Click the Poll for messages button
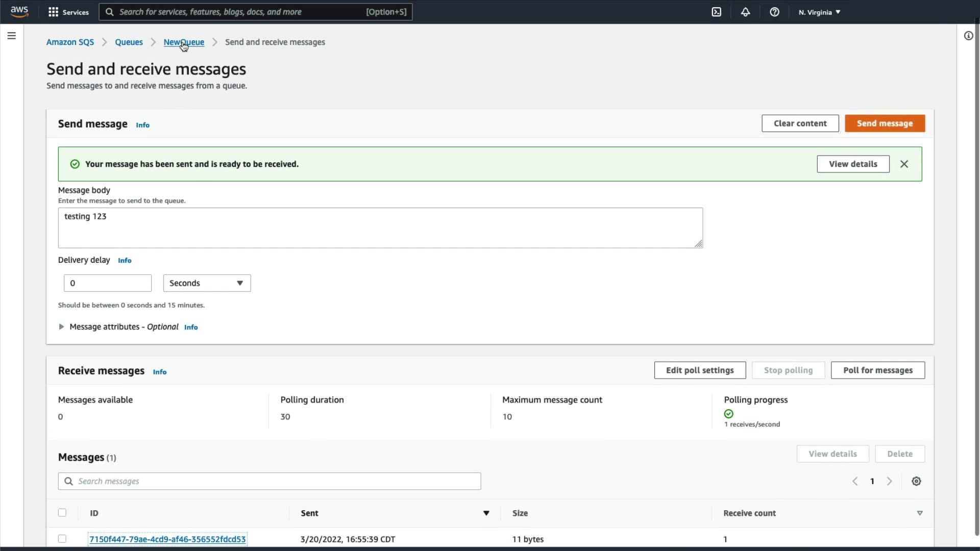Viewport: 980px width, 551px height. pos(877,370)
